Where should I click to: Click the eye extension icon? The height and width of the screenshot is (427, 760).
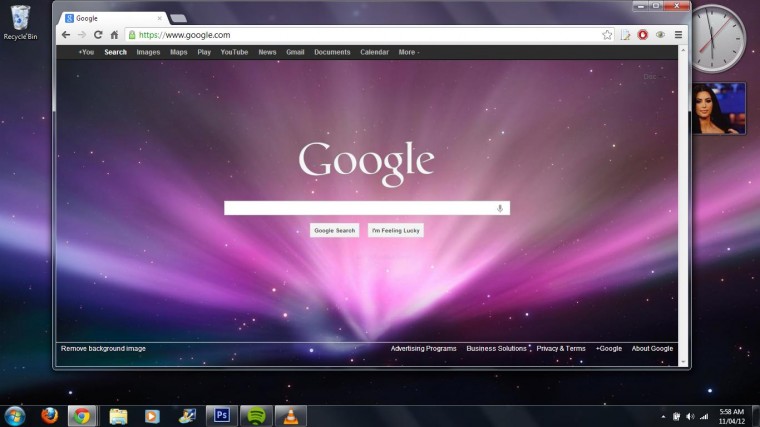click(660, 35)
